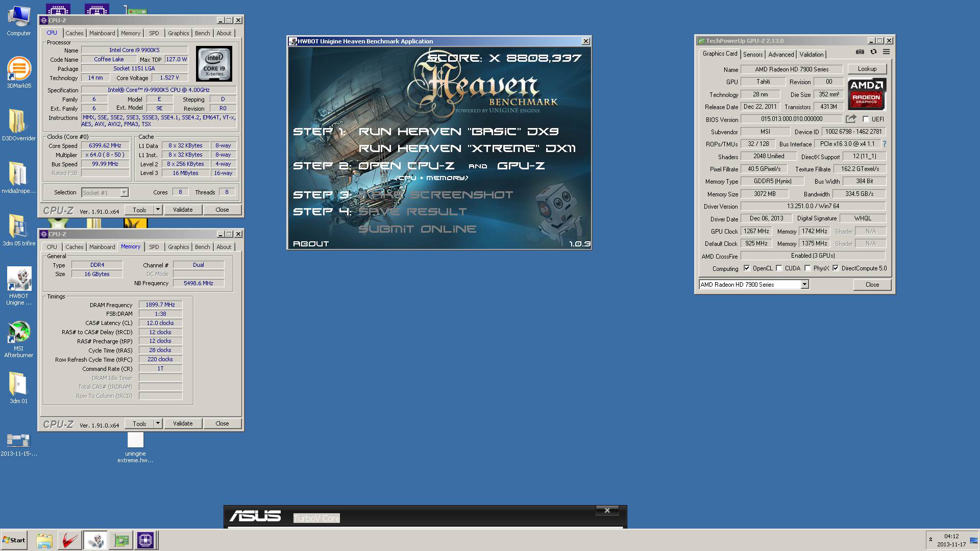Click the Bus Interface question mark icon

pyautogui.click(x=885, y=144)
